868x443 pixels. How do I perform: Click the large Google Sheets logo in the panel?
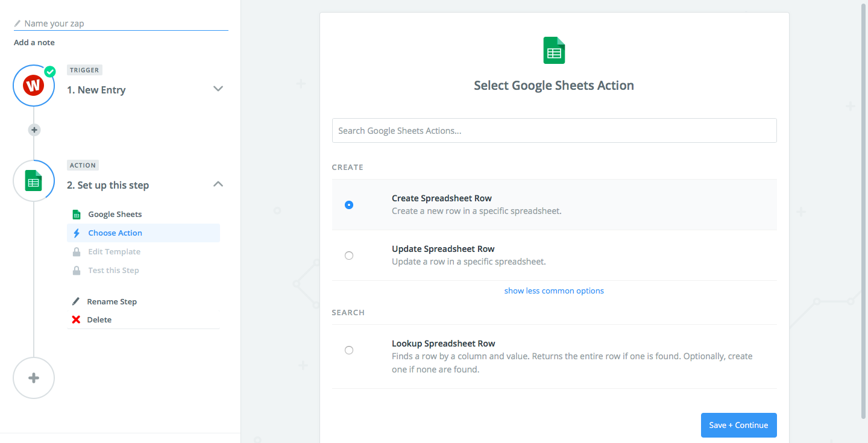554,50
